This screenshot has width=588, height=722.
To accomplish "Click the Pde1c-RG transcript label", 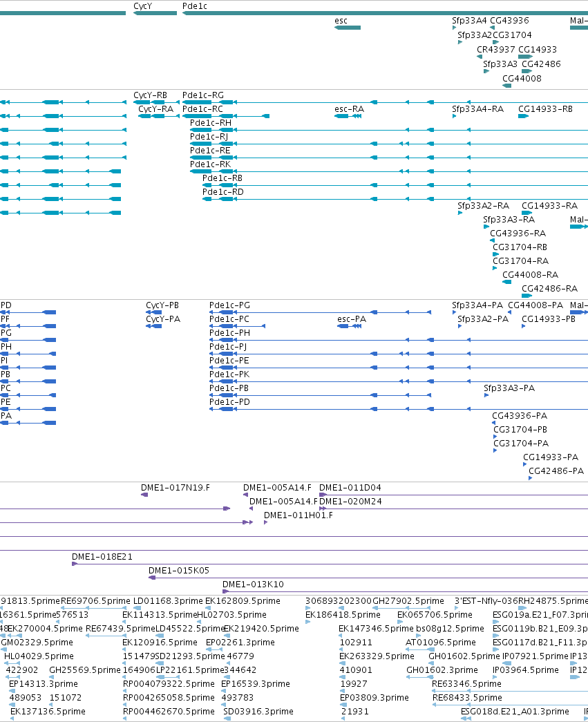I will tap(203, 95).
